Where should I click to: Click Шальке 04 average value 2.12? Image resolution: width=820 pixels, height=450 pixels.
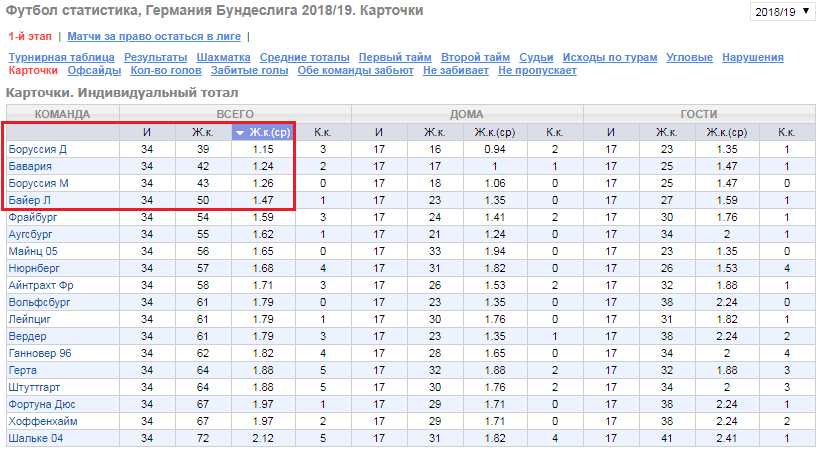point(263,438)
